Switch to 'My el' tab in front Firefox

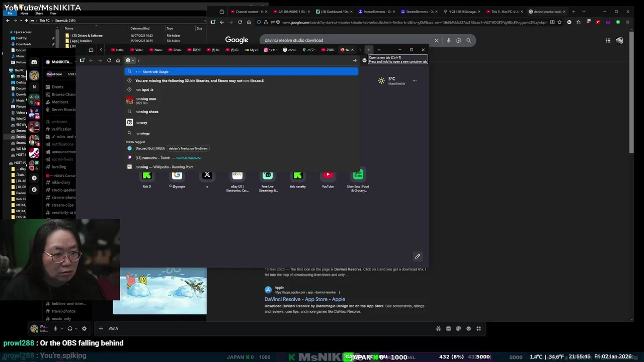(x=252, y=50)
